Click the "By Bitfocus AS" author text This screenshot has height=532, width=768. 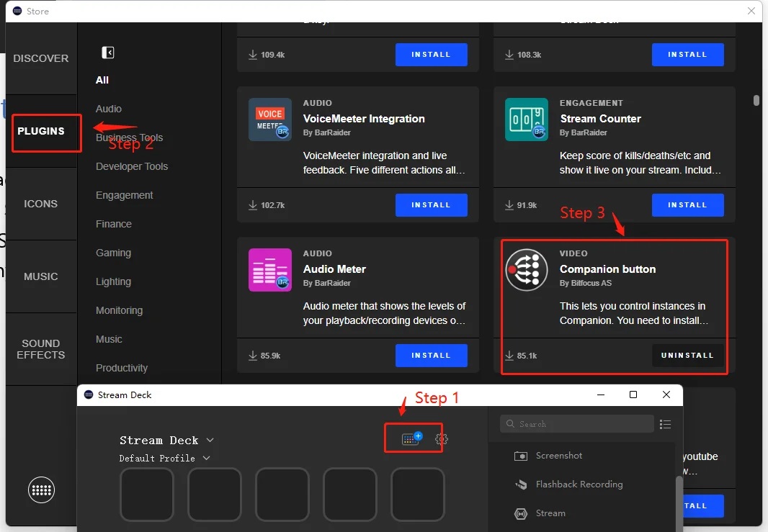click(x=586, y=283)
